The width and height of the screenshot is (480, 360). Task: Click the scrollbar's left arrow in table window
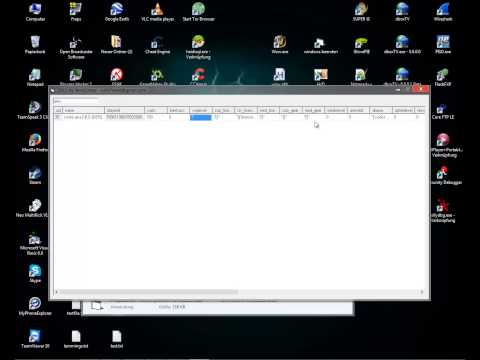pos(56,292)
